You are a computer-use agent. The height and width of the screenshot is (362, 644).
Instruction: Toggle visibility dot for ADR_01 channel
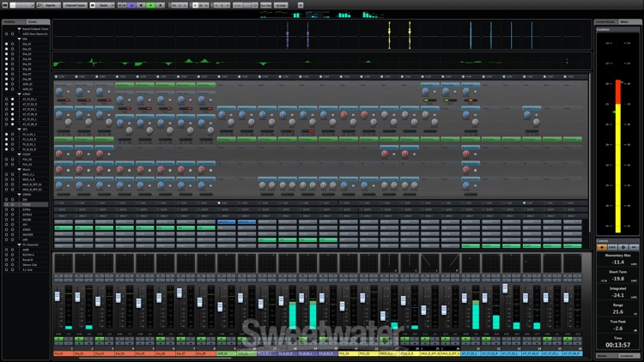click(x=6, y=88)
